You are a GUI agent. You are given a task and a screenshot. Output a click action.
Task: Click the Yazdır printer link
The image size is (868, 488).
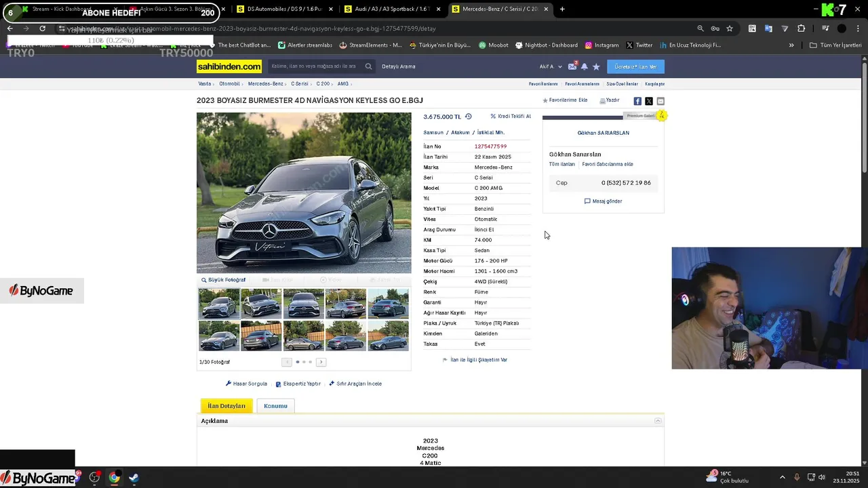(610, 100)
